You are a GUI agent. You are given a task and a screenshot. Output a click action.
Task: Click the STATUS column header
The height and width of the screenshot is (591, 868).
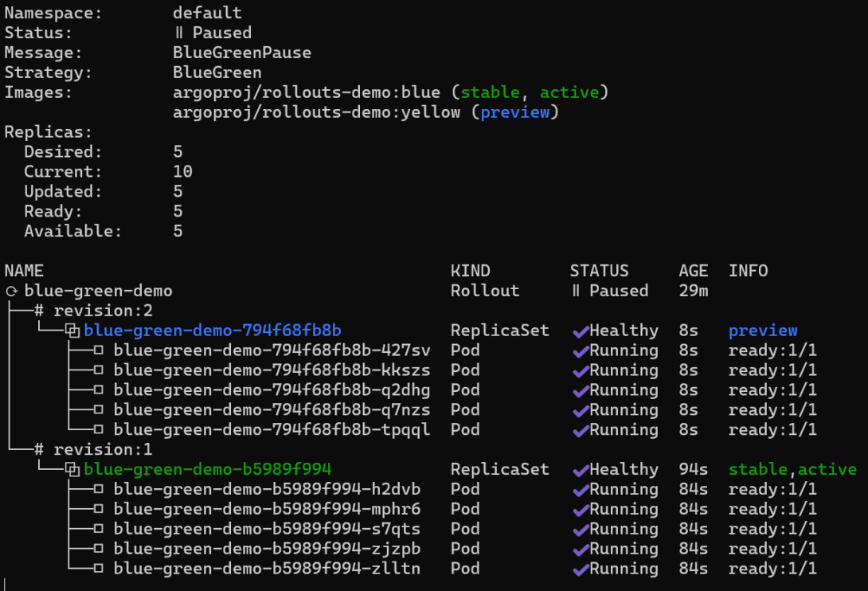tap(599, 271)
